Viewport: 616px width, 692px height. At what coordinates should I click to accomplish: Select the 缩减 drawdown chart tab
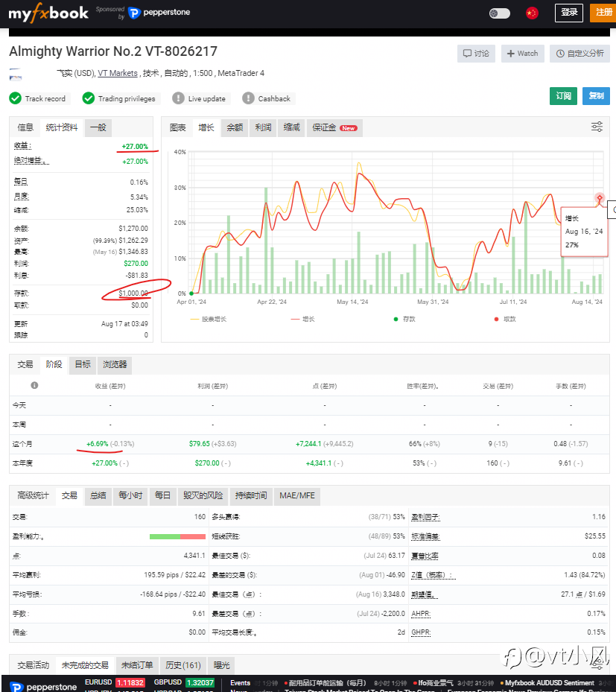point(292,127)
